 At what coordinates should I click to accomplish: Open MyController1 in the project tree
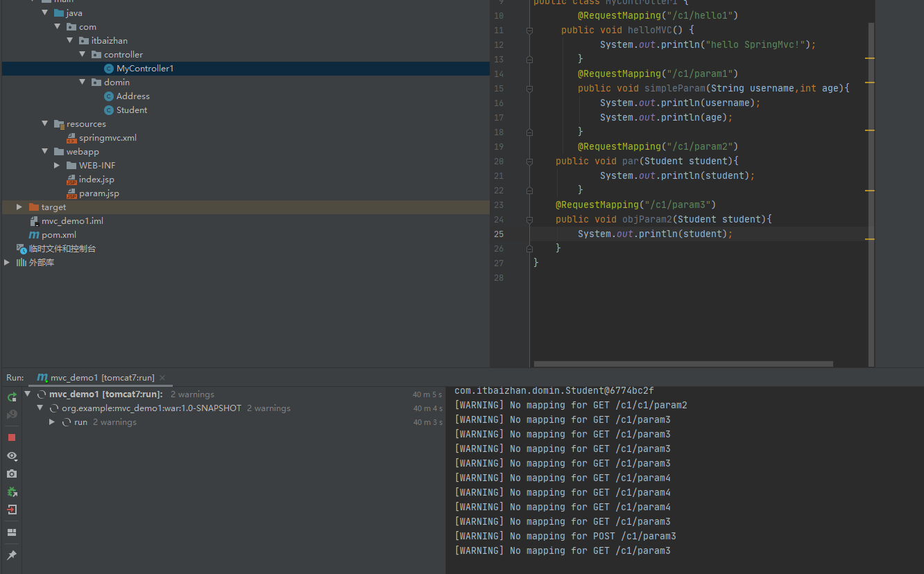click(145, 69)
